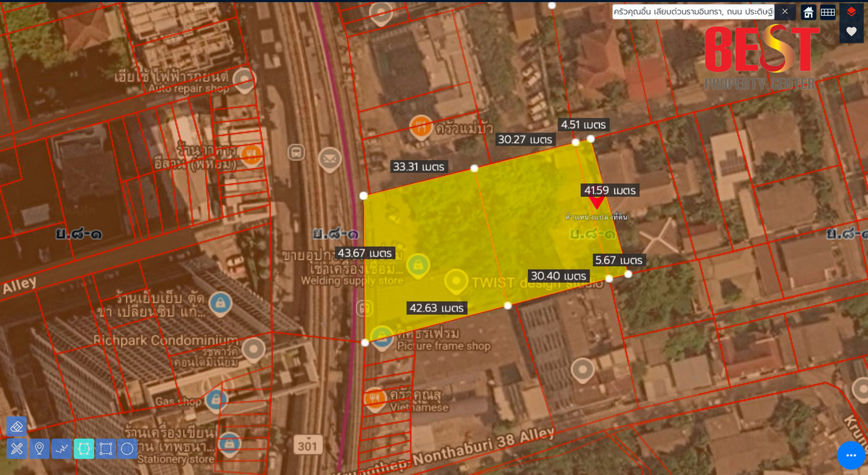This screenshot has width=868, height=475.
Task: Select the rectangle draw tool
Action: coord(106,449)
